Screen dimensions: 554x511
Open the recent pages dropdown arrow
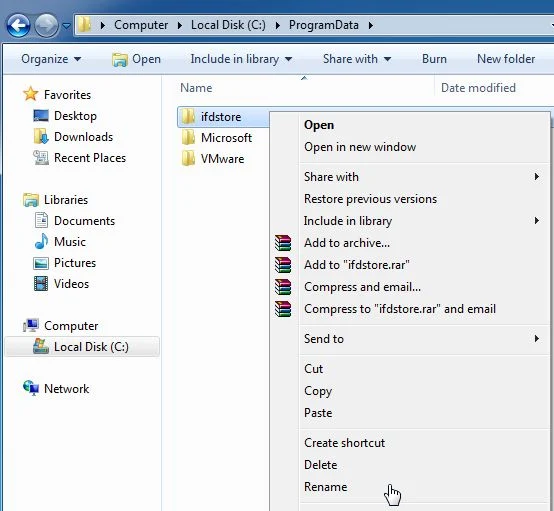coord(66,26)
